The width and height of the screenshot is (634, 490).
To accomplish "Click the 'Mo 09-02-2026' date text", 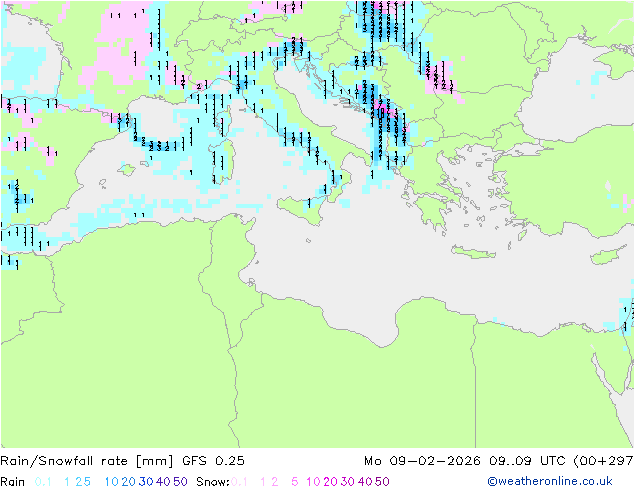I will click(x=422, y=461).
